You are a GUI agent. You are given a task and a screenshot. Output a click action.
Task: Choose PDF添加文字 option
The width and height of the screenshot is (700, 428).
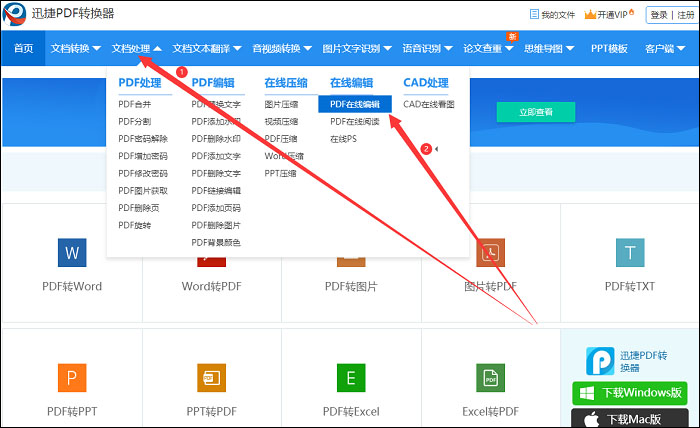[x=216, y=156]
